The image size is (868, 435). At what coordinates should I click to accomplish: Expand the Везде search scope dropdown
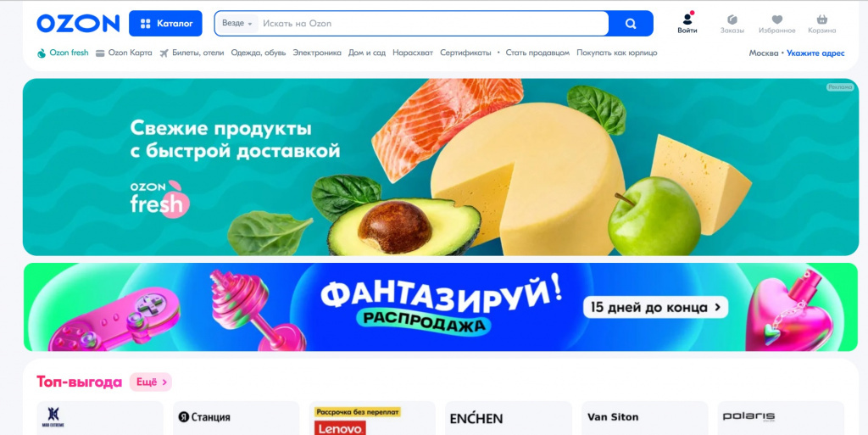[x=237, y=23]
